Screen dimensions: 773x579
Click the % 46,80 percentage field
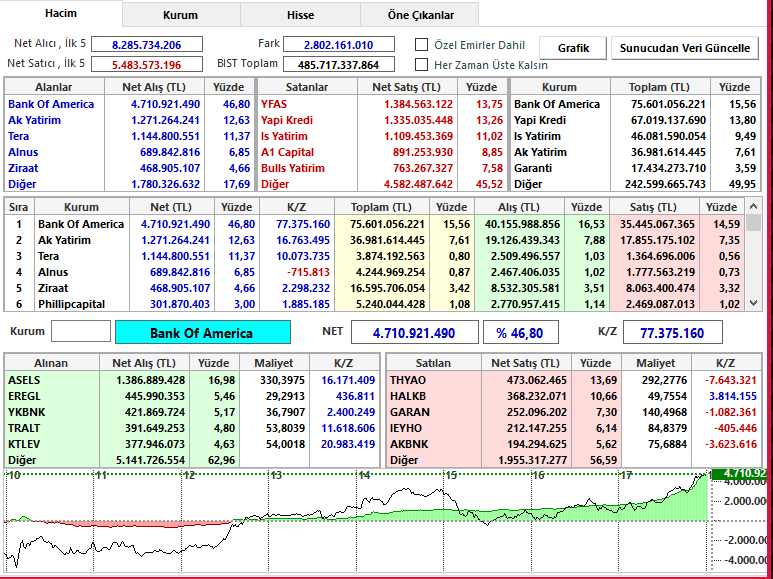tap(521, 332)
